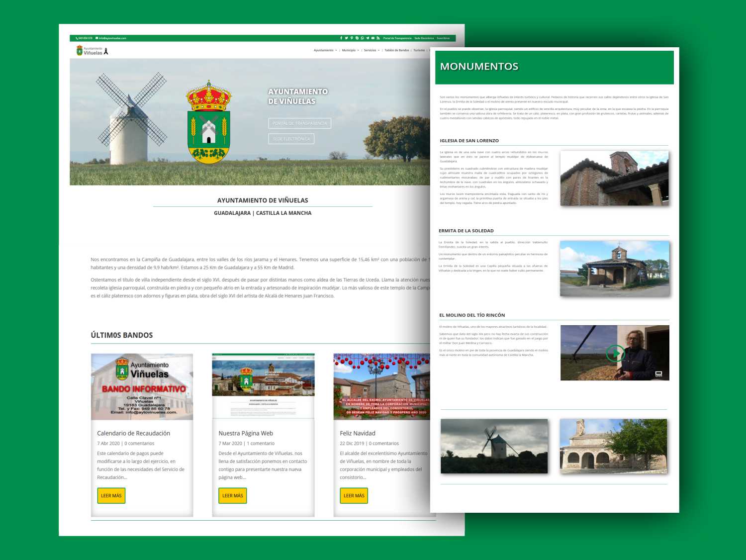This screenshot has height=560, width=746.
Task: Click the WhatsApp share icon
Action: (362, 38)
